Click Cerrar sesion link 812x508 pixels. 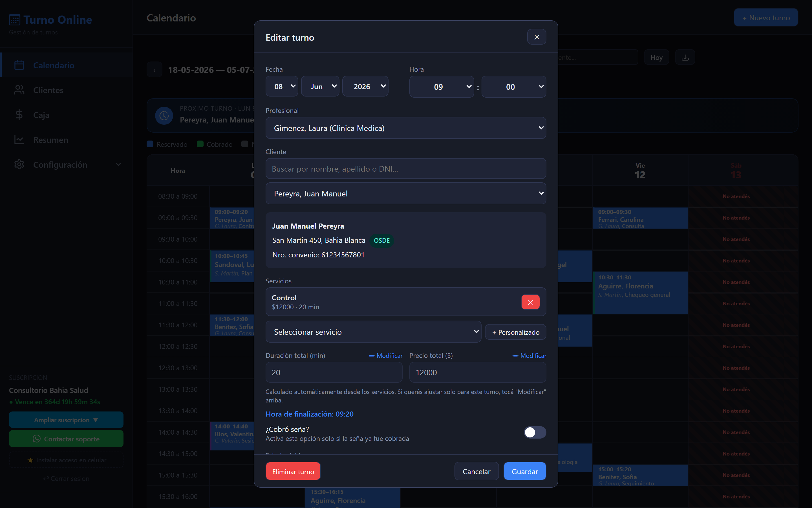tap(66, 478)
